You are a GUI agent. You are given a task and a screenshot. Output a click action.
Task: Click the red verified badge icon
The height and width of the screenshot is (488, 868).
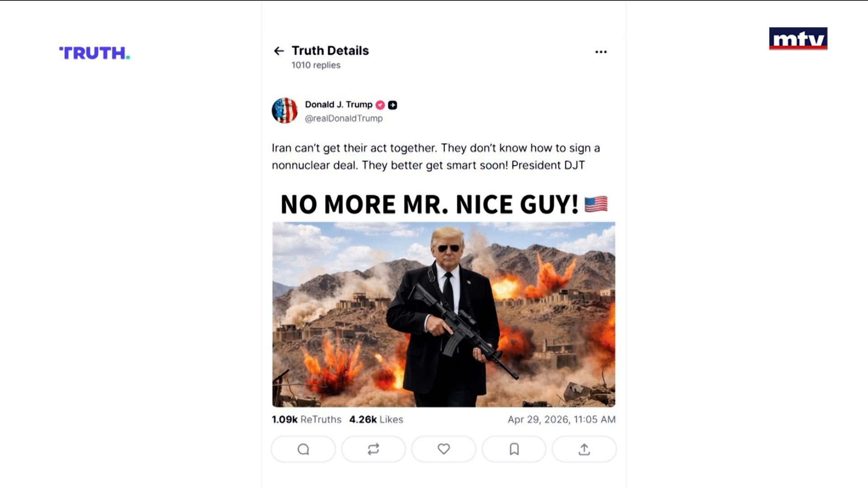tap(380, 105)
